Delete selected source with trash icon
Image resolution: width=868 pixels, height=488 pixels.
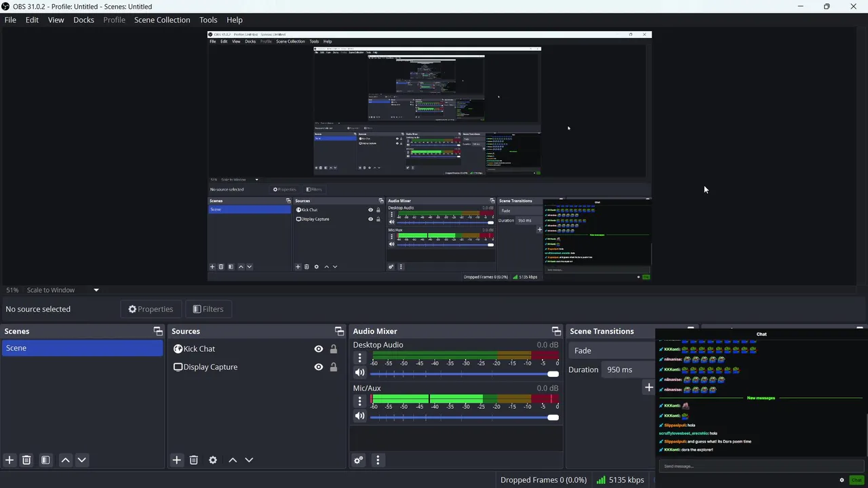tap(193, 460)
